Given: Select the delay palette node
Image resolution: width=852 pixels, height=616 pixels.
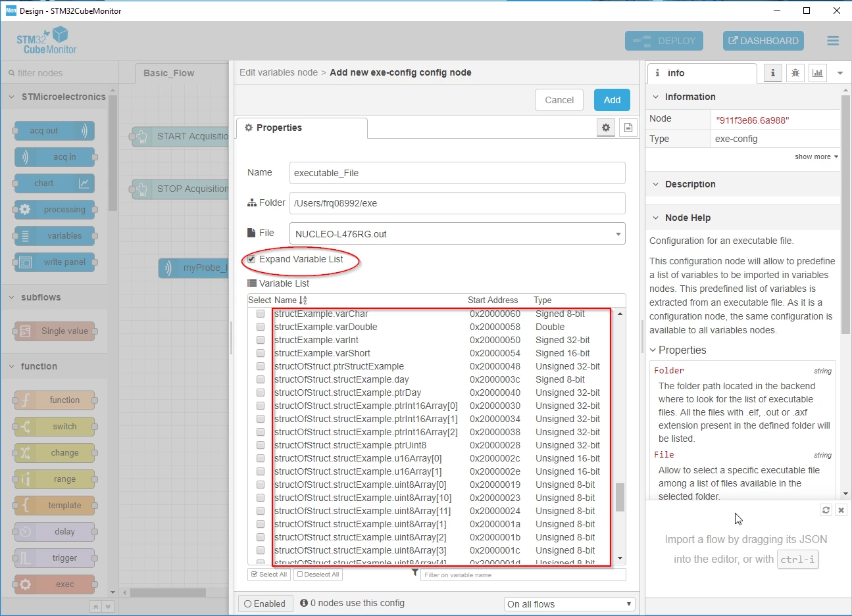Looking at the screenshot, I should [54, 532].
